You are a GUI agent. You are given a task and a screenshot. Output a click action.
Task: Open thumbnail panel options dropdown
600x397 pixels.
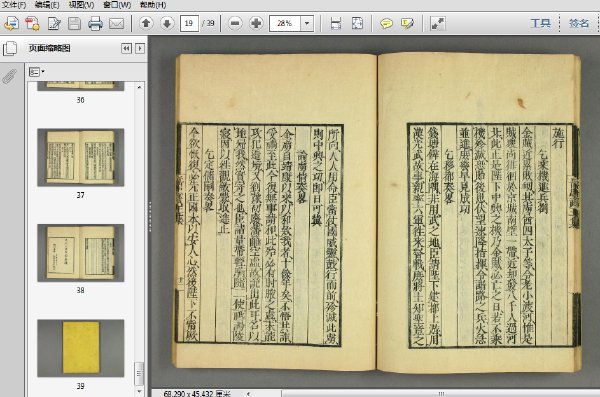tap(37, 72)
